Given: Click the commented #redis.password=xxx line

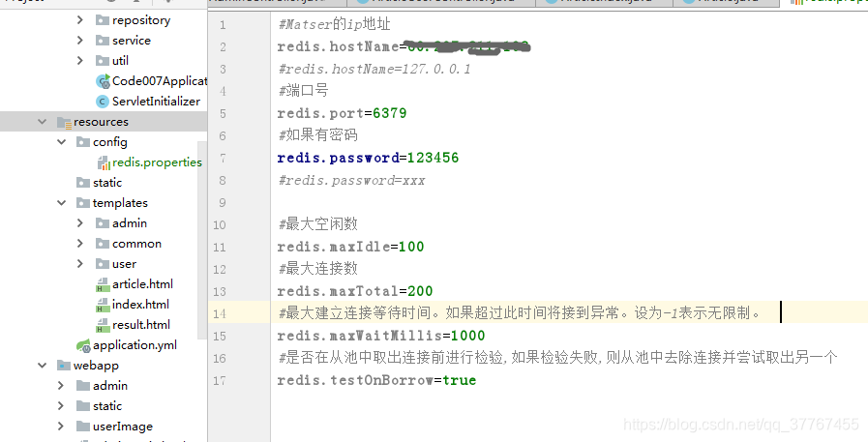Looking at the screenshot, I should pyautogui.click(x=351, y=180).
